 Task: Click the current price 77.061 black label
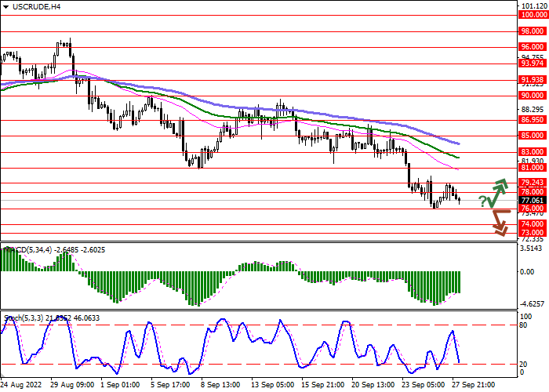(533, 200)
